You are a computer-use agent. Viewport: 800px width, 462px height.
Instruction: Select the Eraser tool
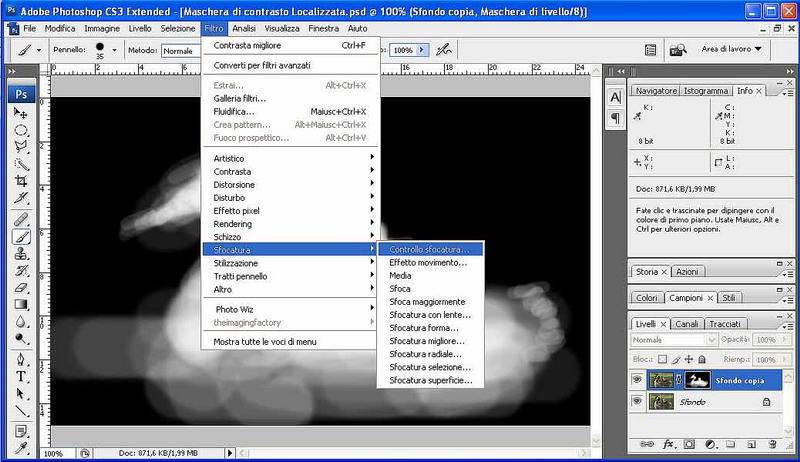(x=21, y=288)
